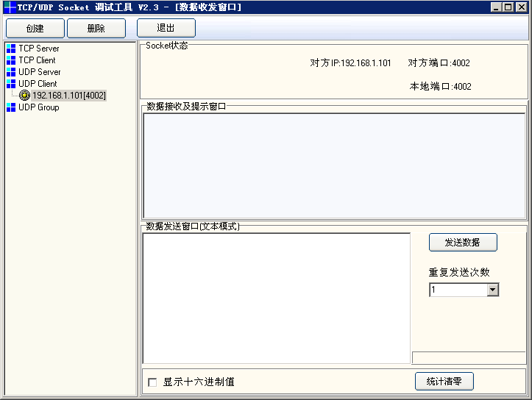The height and width of the screenshot is (400, 532).
Task: Click the 统计清零 (Reset statistics) button
Action: (x=444, y=382)
